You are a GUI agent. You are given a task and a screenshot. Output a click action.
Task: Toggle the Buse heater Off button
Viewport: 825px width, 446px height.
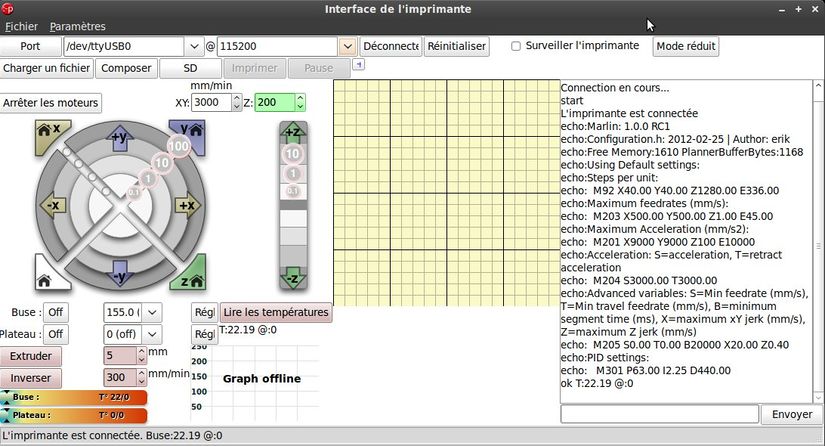click(x=55, y=312)
